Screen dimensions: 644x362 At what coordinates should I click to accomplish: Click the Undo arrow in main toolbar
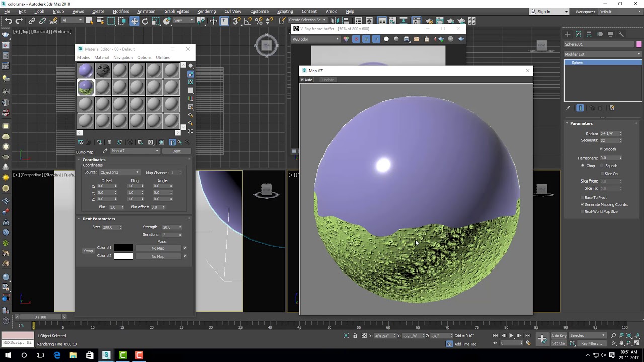click(x=8, y=21)
